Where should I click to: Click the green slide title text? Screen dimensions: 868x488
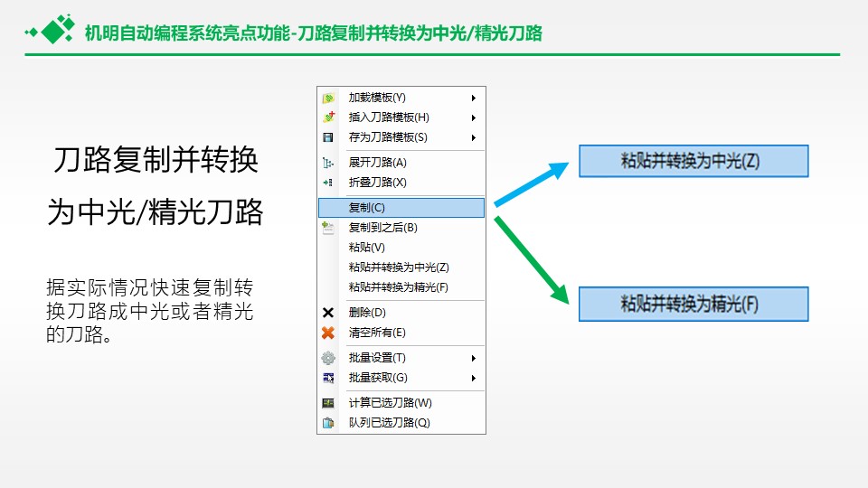[314, 33]
